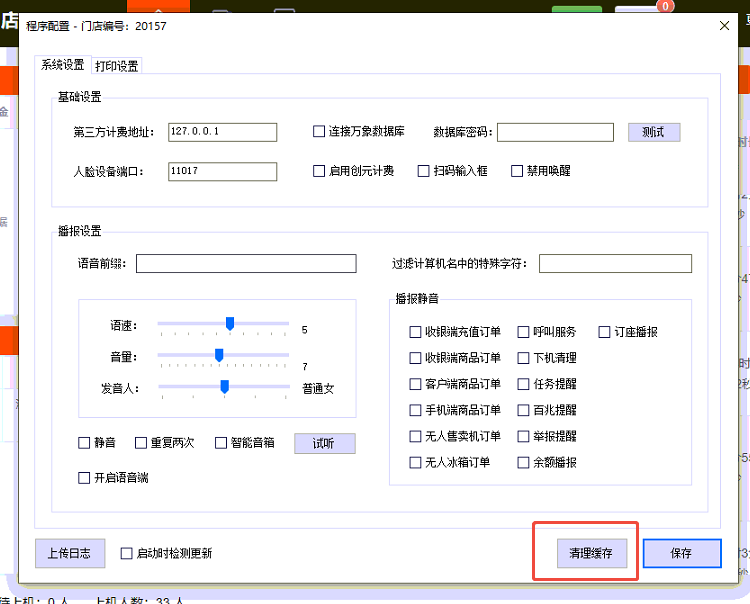Click the 第三方计费地址 input field
The height and width of the screenshot is (604, 750).
(x=222, y=132)
